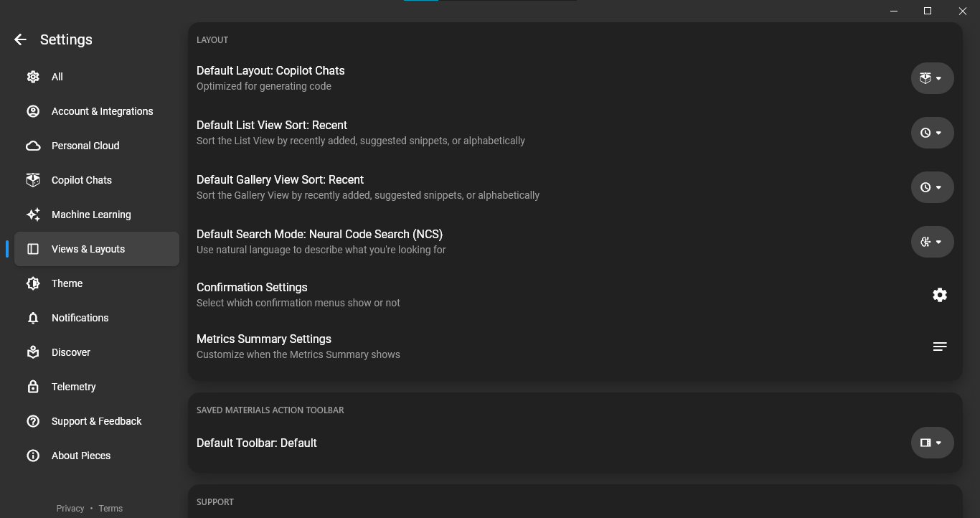Expand the Default Search Mode dropdown

(932, 242)
